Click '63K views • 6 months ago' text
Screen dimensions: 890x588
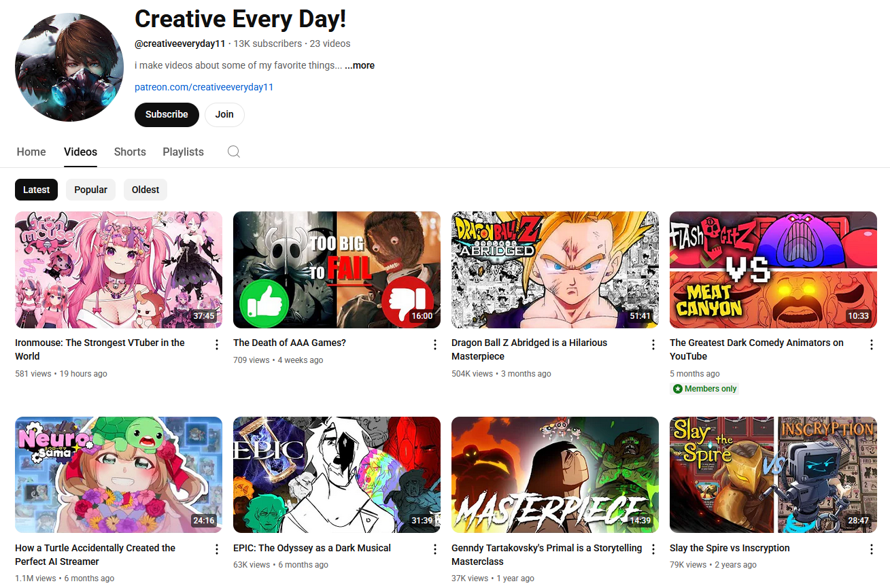click(x=281, y=565)
